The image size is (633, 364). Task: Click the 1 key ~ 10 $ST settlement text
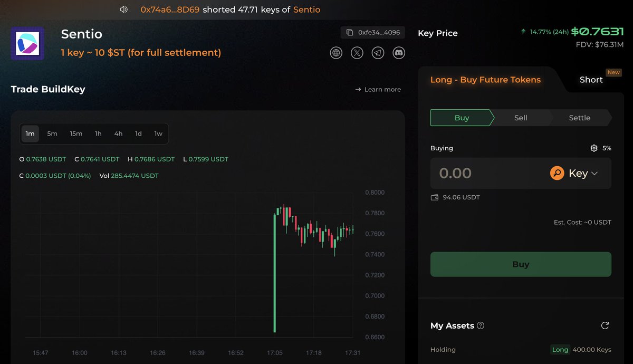coord(141,53)
